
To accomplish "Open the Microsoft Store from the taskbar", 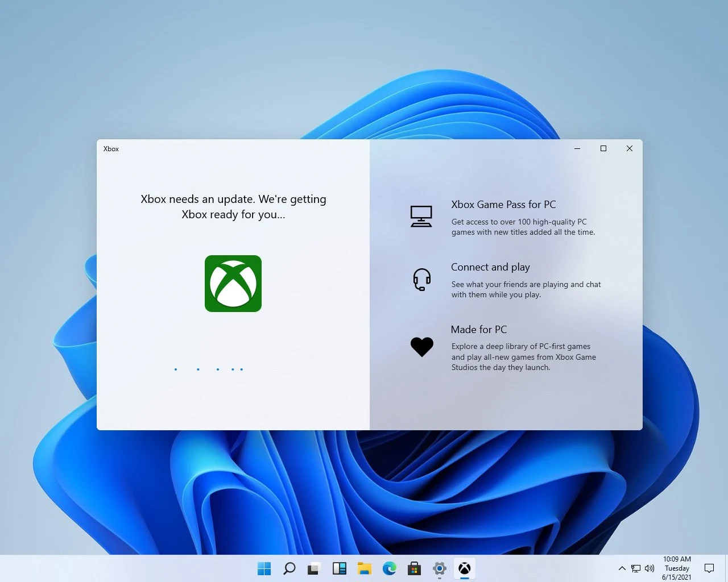I will coord(414,568).
